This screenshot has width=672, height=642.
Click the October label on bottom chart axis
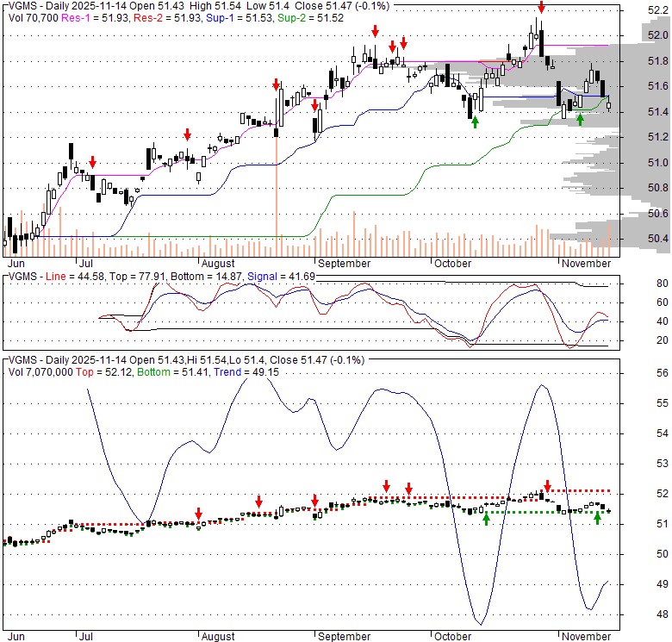(452, 636)
